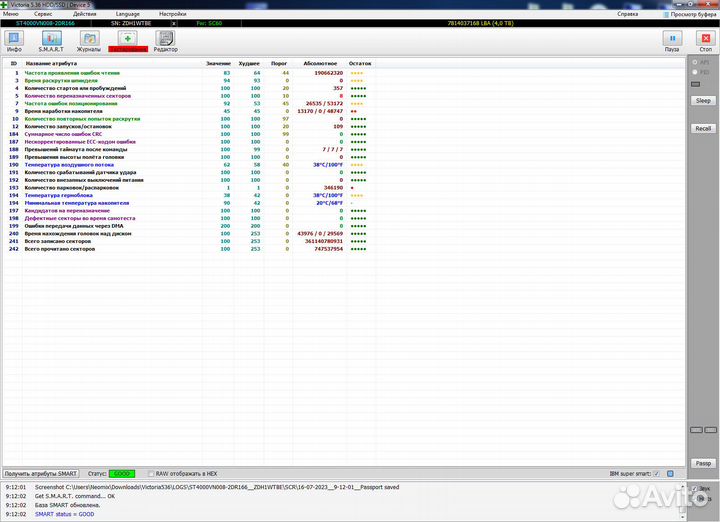Viewport: 720px width, 522px height.
Task: Click the 7814037168 LBA (4,0 TB) capacity text
Action: (480, 23)
